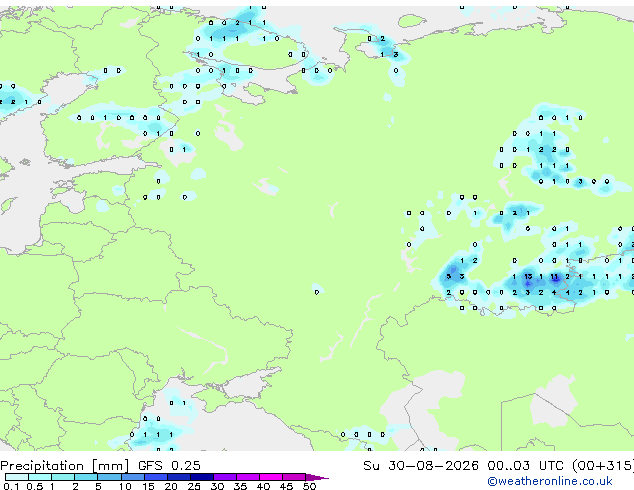
Task: Click the "0.1" label on legend scale
Action: 10,486
